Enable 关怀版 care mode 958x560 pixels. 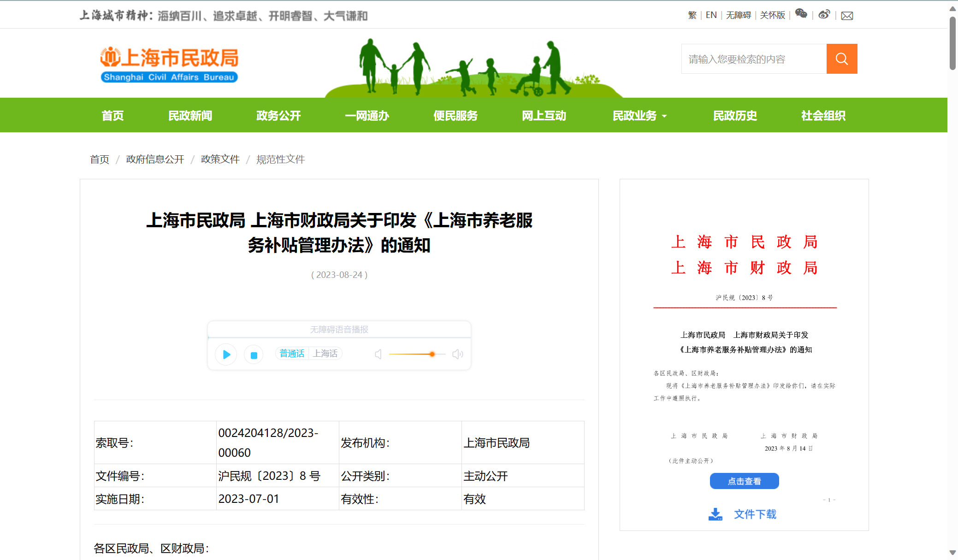pos(772,15)
